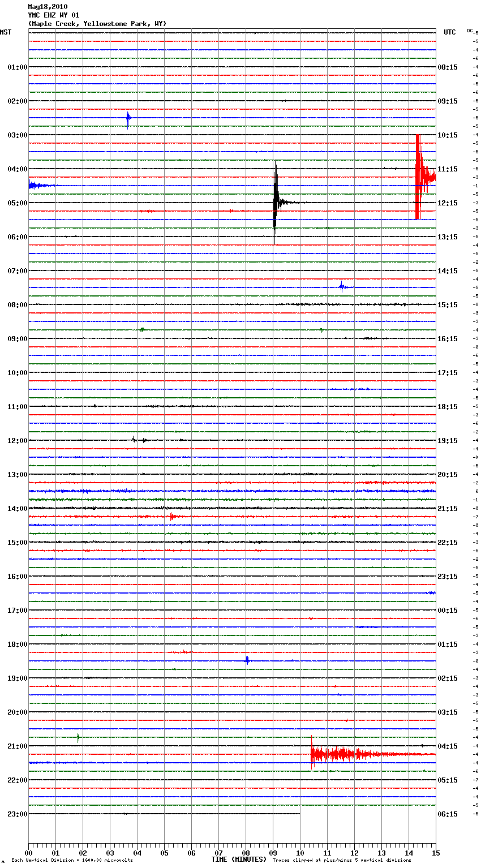Click the 06:15 UTC time label

tap(448, 814)
